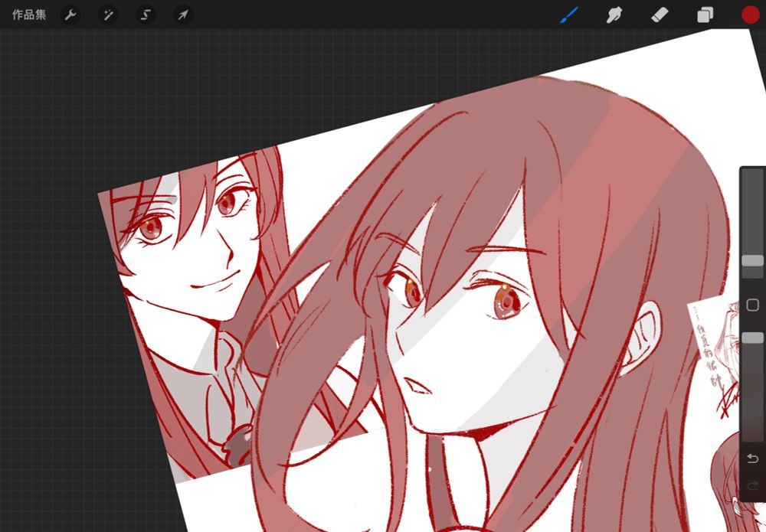Select the Eraser tool
This screenshot has width=766, height=532.
coord(660,15)
